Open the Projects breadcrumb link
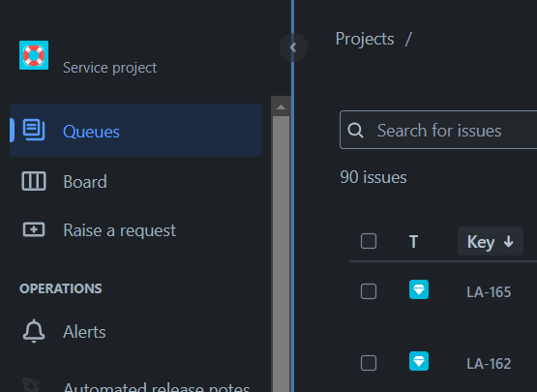Image resolution: width=537 pixels, height=392 pixels. click(x=365, y=39)
